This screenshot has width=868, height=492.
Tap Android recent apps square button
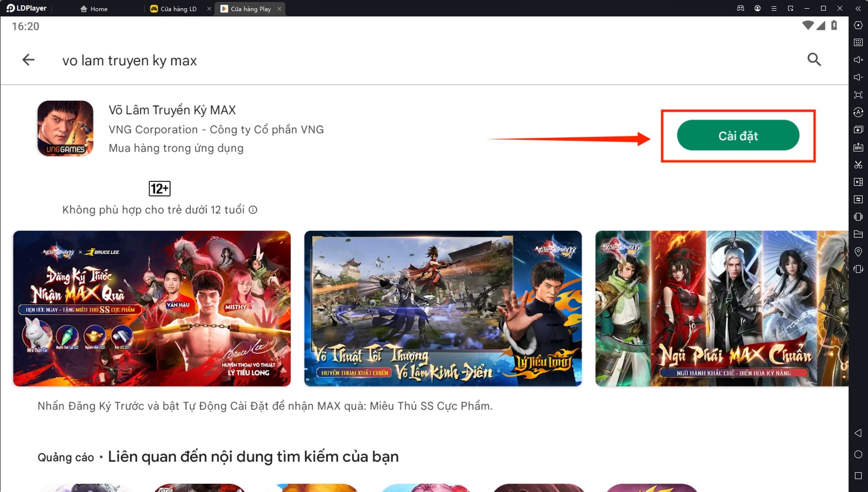pos(858,476)
